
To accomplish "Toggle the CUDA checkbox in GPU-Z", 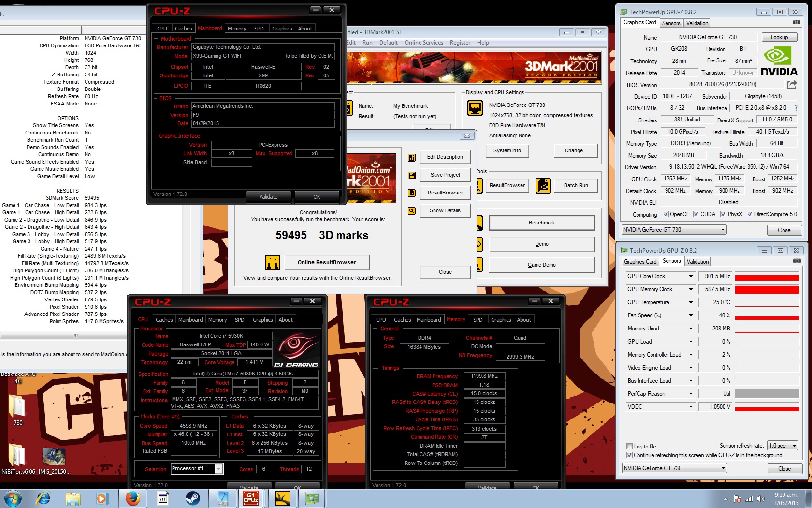I will (x=696, y=214).
